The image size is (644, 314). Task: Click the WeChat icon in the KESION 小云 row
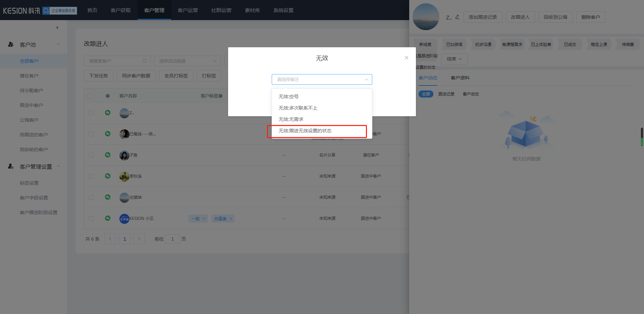(x=108, y=218)
